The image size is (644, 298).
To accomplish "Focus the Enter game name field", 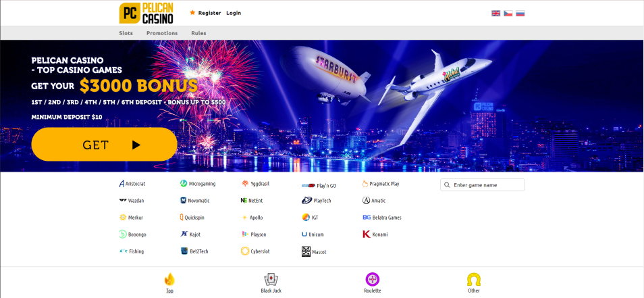I will click(x=483, y=185).
